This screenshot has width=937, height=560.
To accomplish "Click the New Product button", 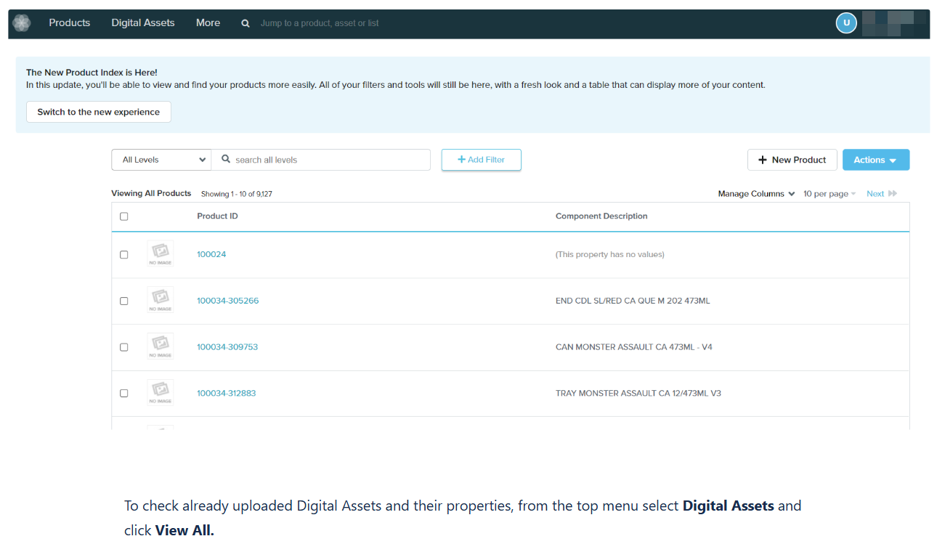I will [792, 160].
